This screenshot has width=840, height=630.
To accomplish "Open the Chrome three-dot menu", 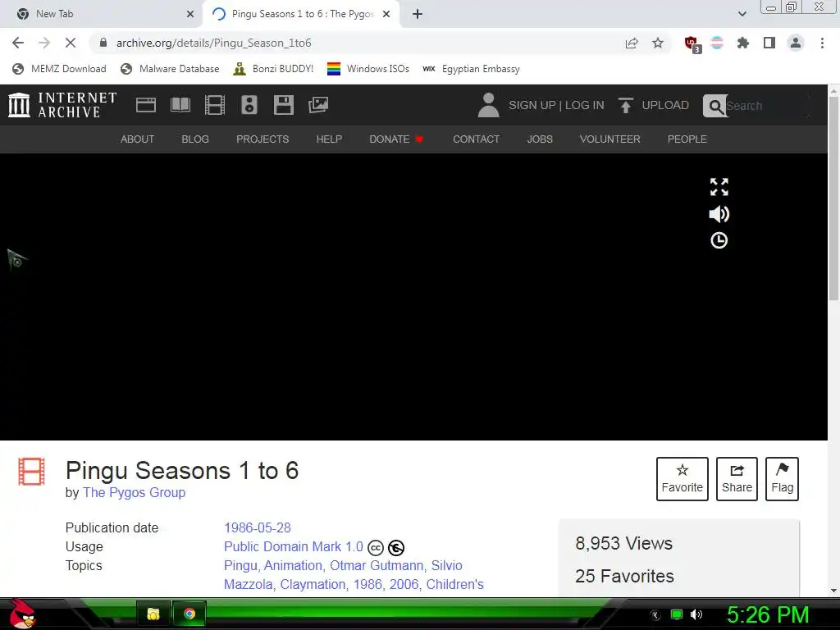I will (822, 43).
